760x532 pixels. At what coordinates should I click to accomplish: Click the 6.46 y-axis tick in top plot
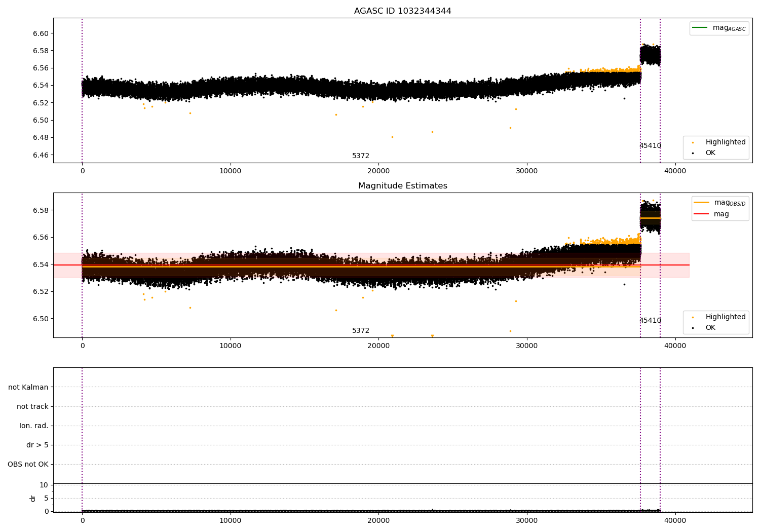[41, 155]
